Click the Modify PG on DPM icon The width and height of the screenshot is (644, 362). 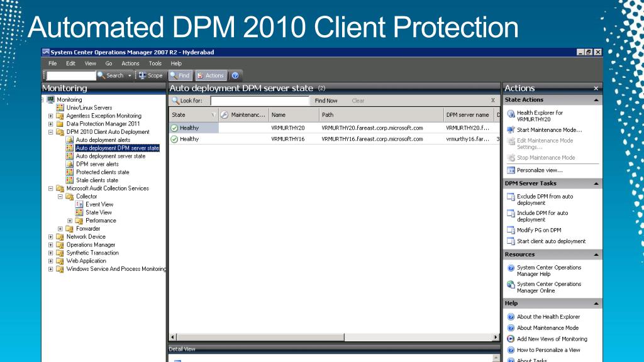click(x=511, y=230)
